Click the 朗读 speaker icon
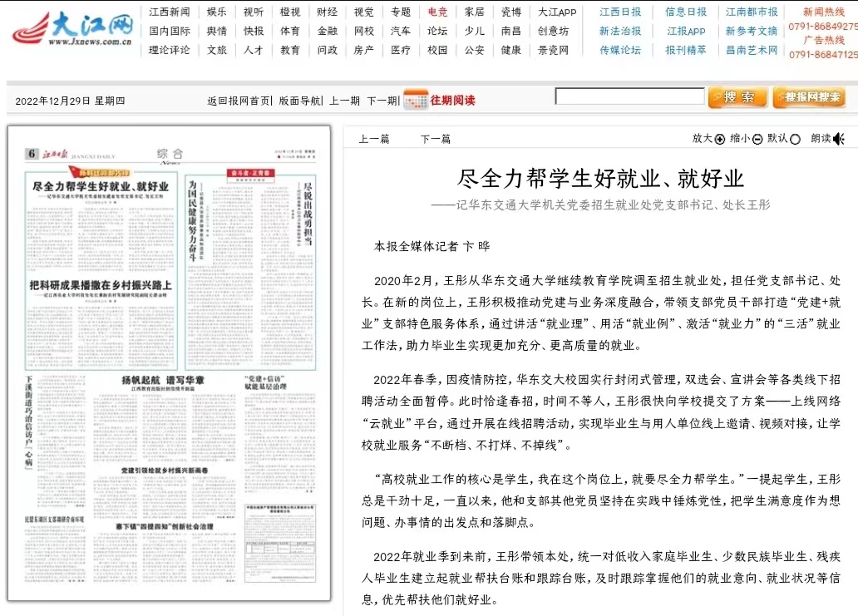Image resolution: width=858 pixels, height=616 pixels. [838, 139]
